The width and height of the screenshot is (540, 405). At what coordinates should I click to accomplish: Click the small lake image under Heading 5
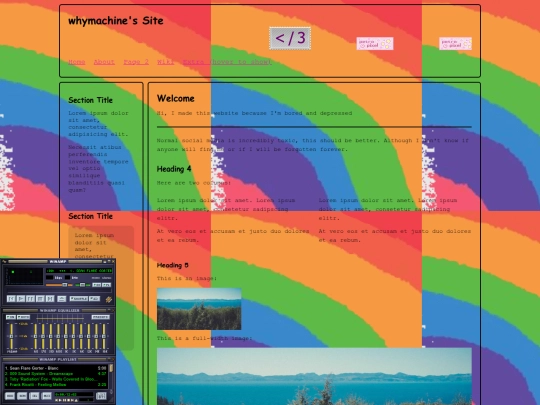point(199,309)
